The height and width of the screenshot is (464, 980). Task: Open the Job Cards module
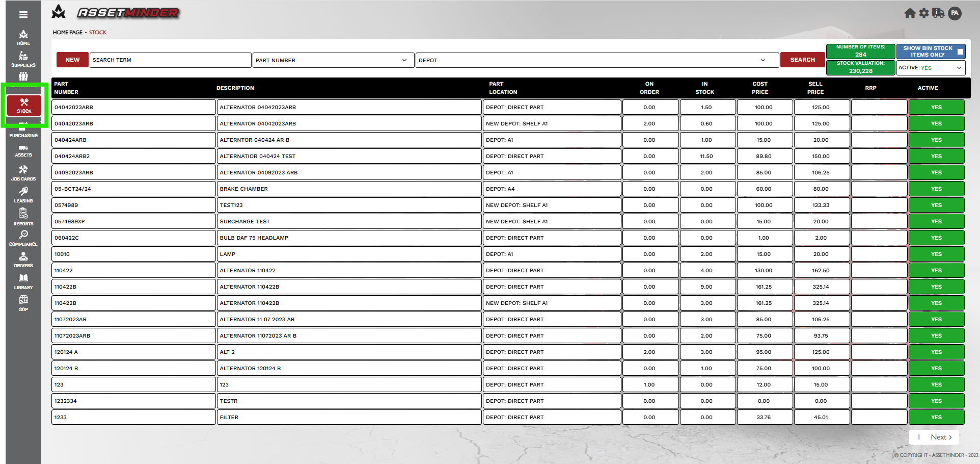[23, 173]
